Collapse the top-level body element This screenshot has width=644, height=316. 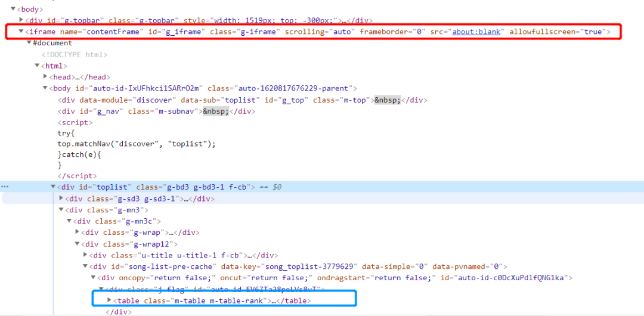pyautogui.click(x=13, y=8)
